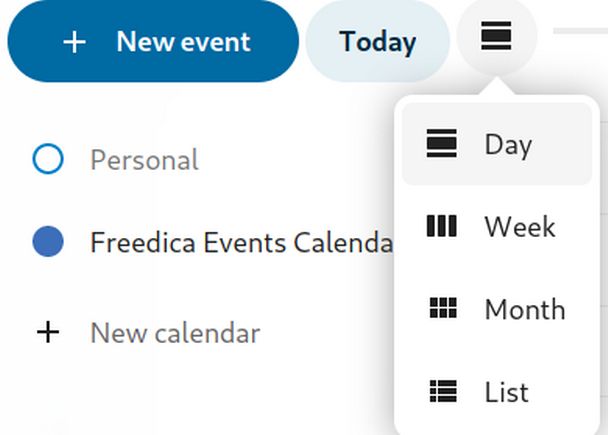Click the Day view icon in menu
The image size is (608, 435).
[x=441, y=144]
